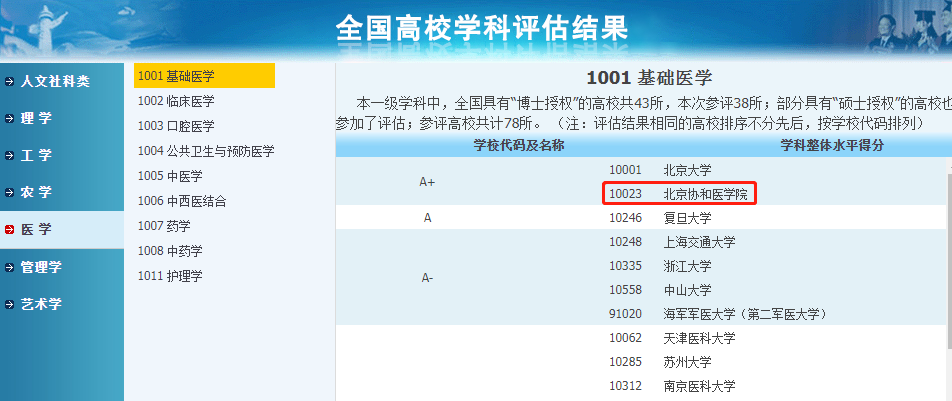952x401 pixels.
Task: Click the heading 1001 基础医学
Action: tap(649, 78)
